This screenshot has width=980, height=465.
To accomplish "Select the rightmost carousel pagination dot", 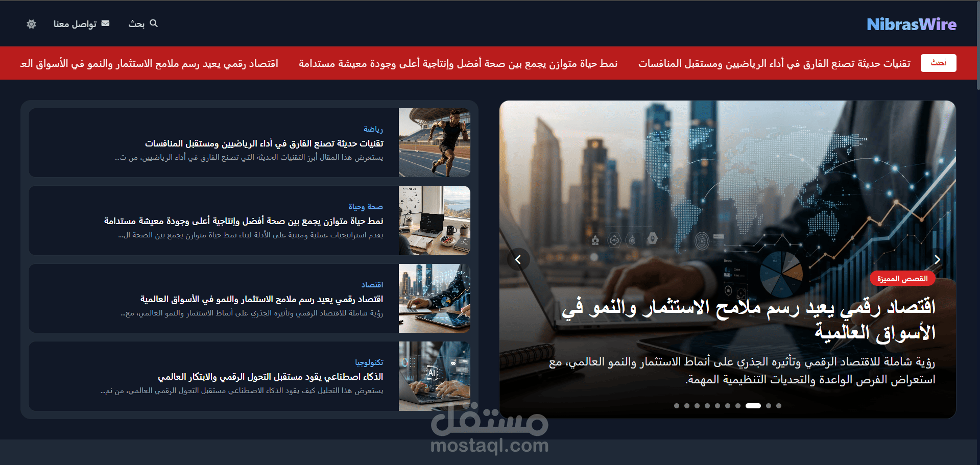I will pos(779,406).
